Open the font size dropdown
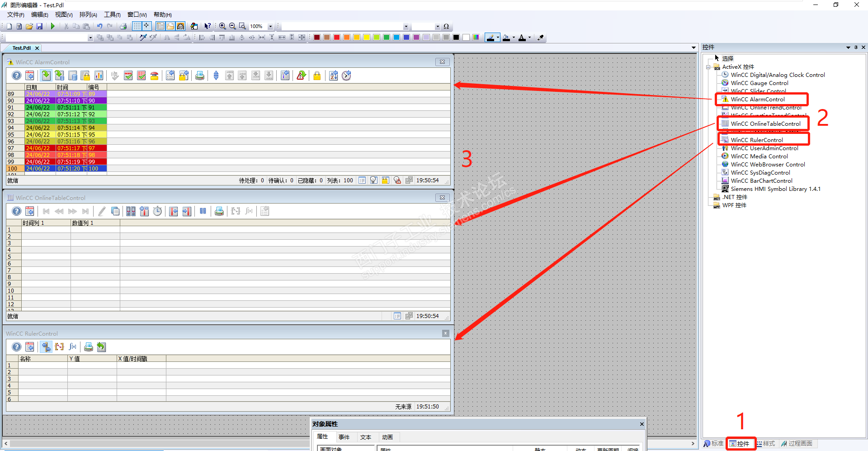The width and height of the screenshot is (868, 451). click(x=438, y=26)
